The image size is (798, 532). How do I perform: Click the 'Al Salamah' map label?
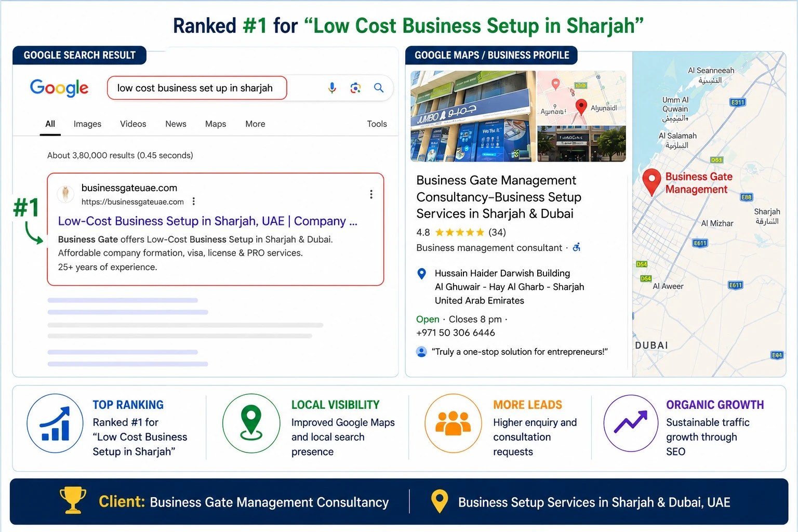coord(677,136)
